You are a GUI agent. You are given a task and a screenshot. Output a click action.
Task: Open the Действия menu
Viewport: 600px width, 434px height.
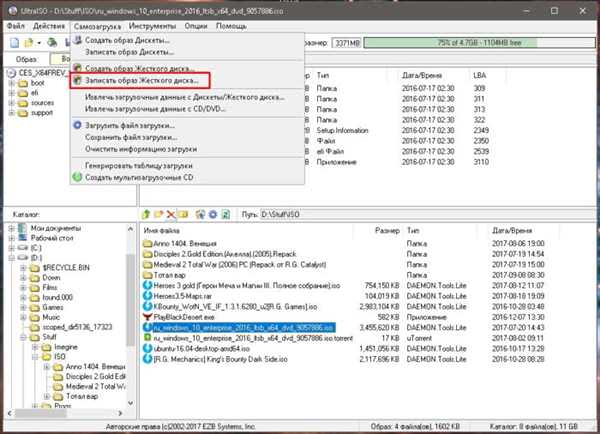tap(49, 26)
